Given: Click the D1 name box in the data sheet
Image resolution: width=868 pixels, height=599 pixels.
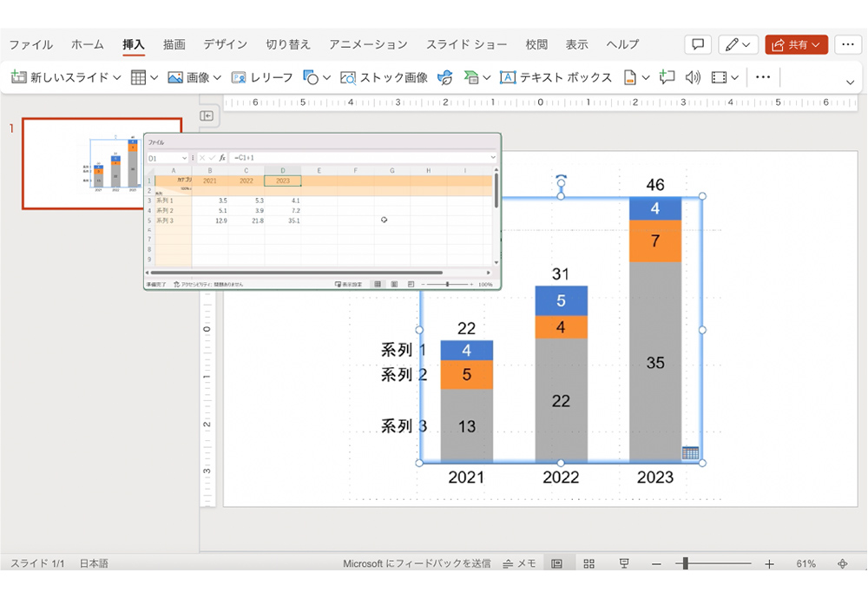Looking at the screenshot, I should point(168,158).
